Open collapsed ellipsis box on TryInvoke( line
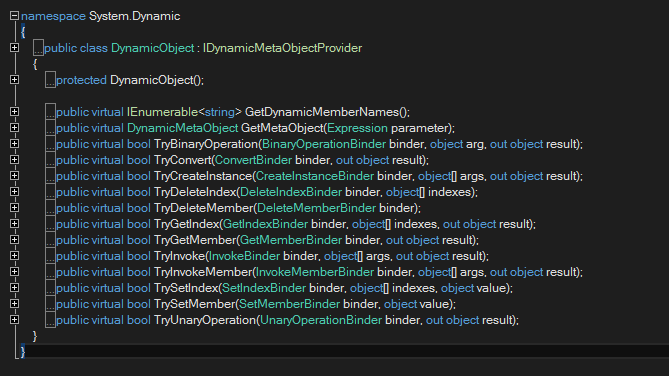Screen dimensions: 669x376 tap(50, 256)
